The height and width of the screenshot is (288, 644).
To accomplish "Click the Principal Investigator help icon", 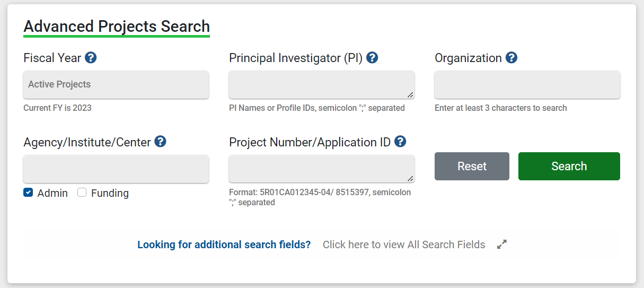I will click(372, 58).
